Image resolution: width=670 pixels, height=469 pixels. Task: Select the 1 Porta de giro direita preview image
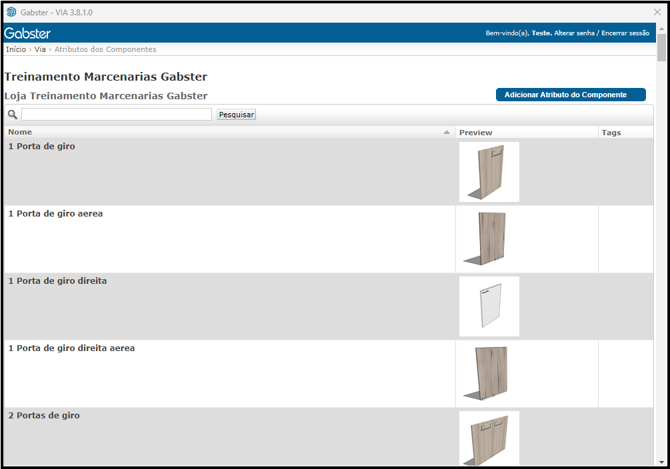click(x=489, y=306)
